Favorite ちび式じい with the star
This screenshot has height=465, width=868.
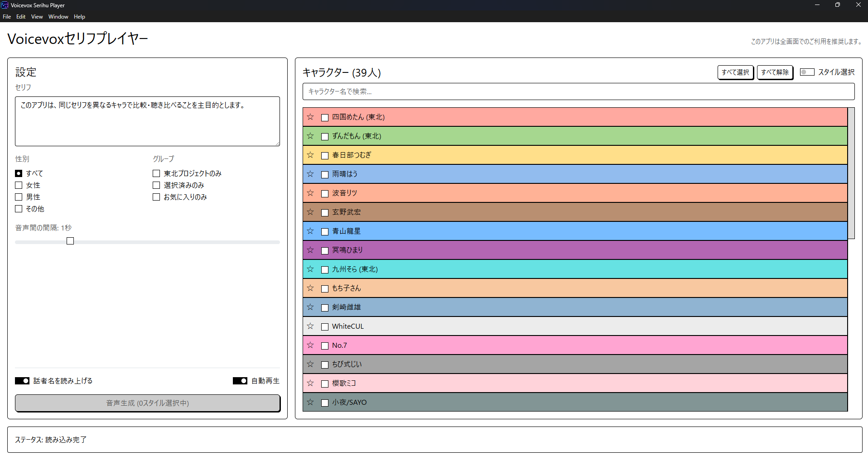tap(310, 364)
